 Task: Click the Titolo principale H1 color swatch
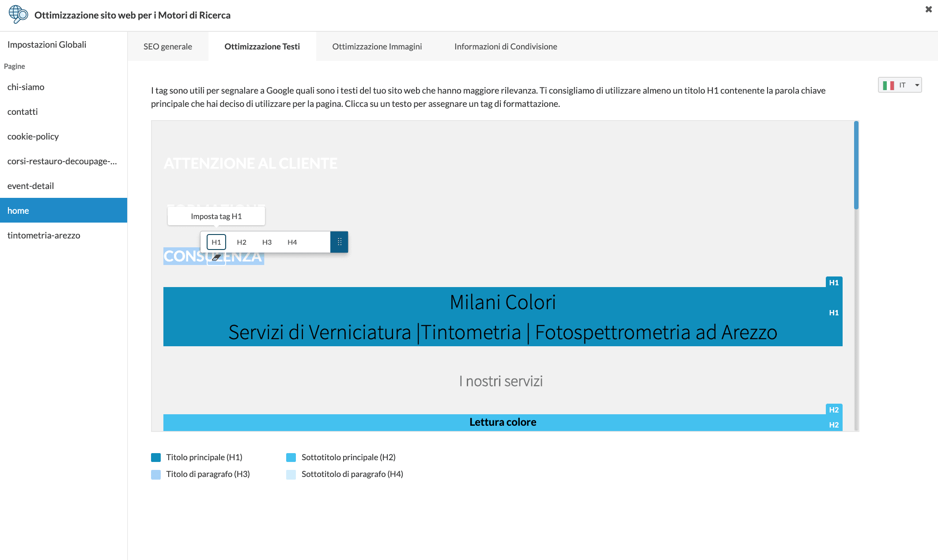click(156, 457)
